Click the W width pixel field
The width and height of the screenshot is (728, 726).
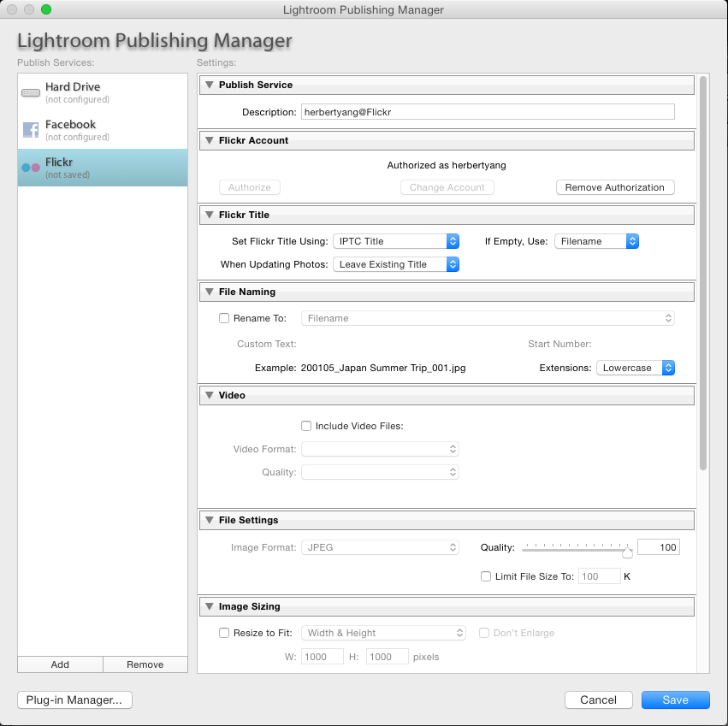click(323, 657)
